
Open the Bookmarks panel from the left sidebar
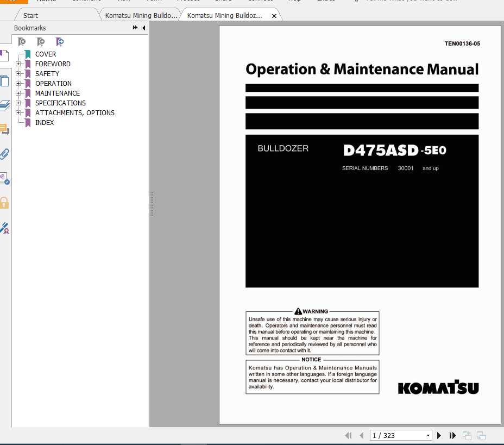click(5, 55)
